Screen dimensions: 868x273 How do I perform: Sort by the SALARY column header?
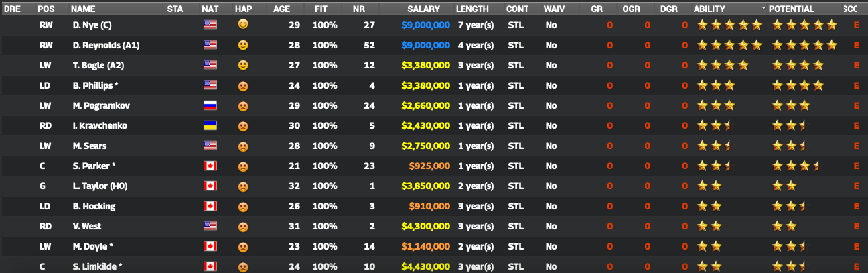point(423,9)
